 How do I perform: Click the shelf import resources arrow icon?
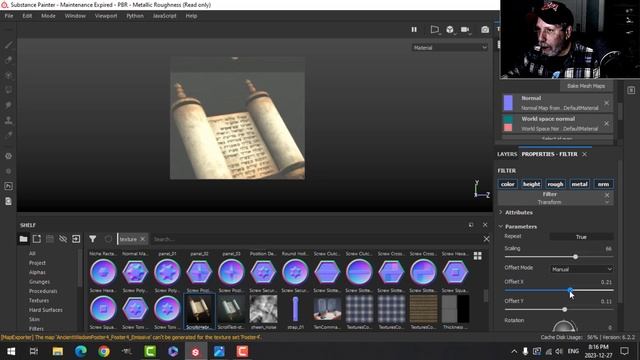pos(76,239)
